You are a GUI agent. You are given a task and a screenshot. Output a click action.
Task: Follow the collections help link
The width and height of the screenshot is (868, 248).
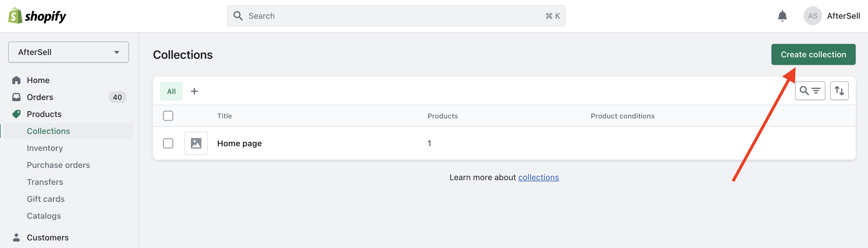(538, 178)
